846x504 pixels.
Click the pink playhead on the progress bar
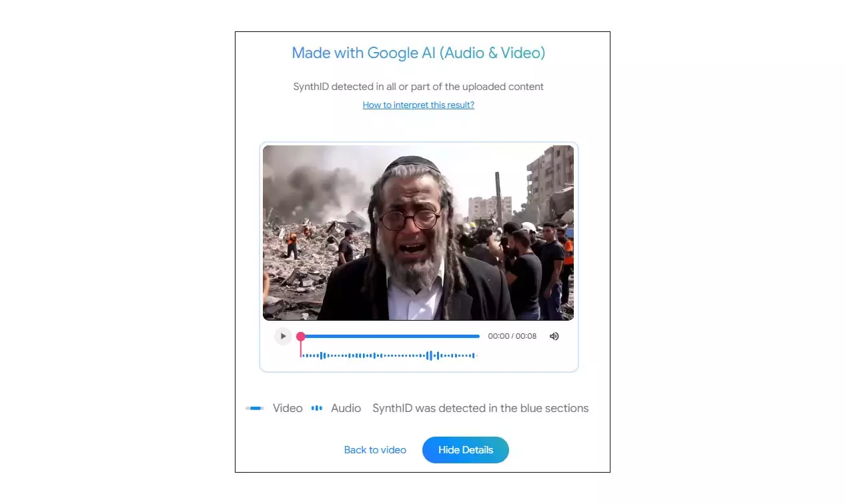pos(301,337)
